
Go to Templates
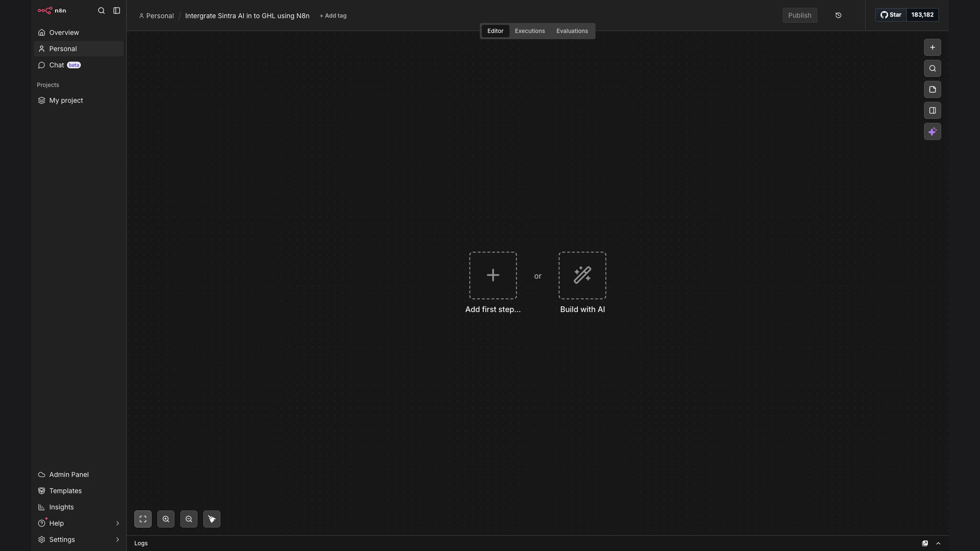(79, 491)
